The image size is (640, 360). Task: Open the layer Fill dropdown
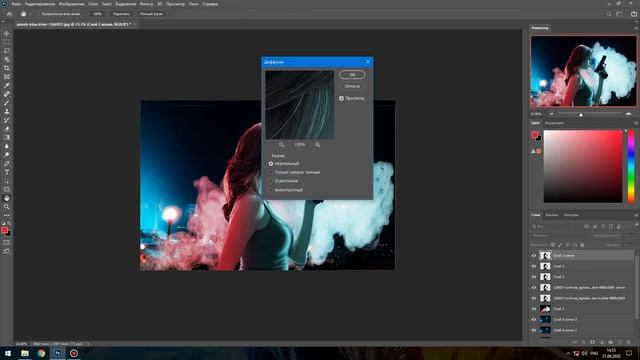[628, 245]
